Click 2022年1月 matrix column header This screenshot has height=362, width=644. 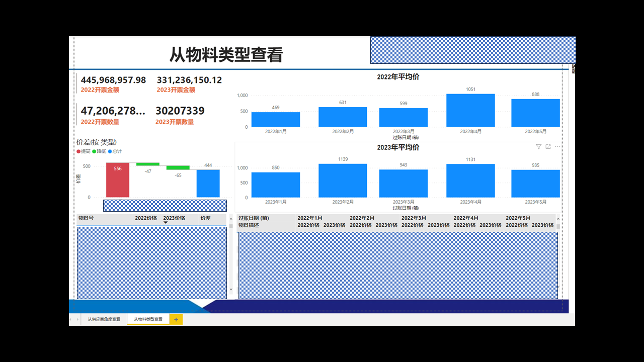pos(310,218)
